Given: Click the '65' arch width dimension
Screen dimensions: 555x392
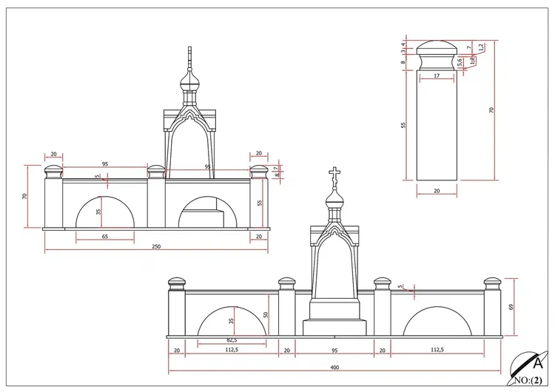Looking at the screenshot, I should click(x=104, y=236).
